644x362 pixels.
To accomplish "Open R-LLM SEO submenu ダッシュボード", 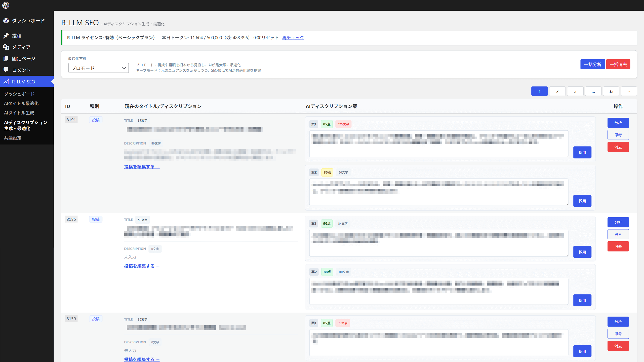I will point(19,94).
